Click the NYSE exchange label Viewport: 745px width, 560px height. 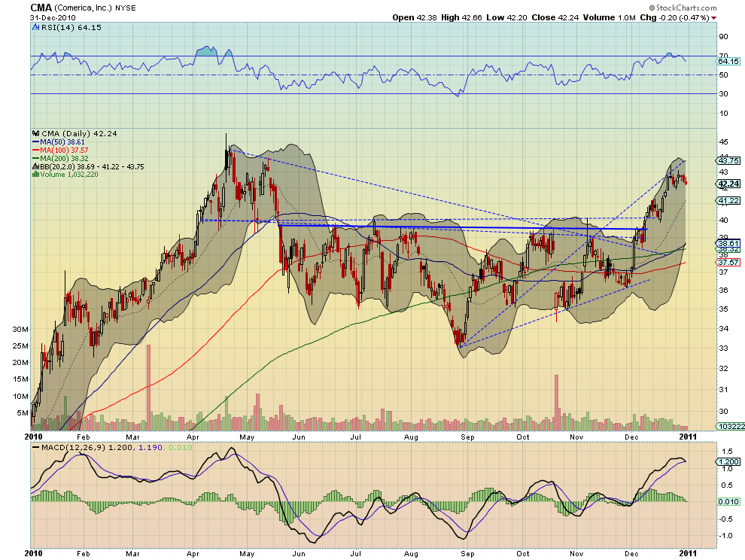click(x=126, y=8)
